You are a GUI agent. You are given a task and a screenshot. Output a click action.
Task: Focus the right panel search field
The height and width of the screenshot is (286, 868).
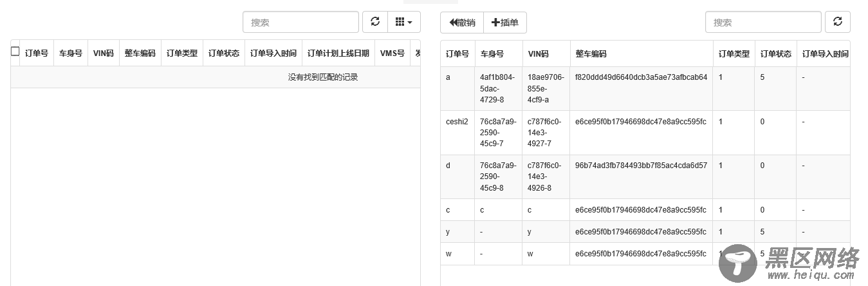[x=763, y=22]
